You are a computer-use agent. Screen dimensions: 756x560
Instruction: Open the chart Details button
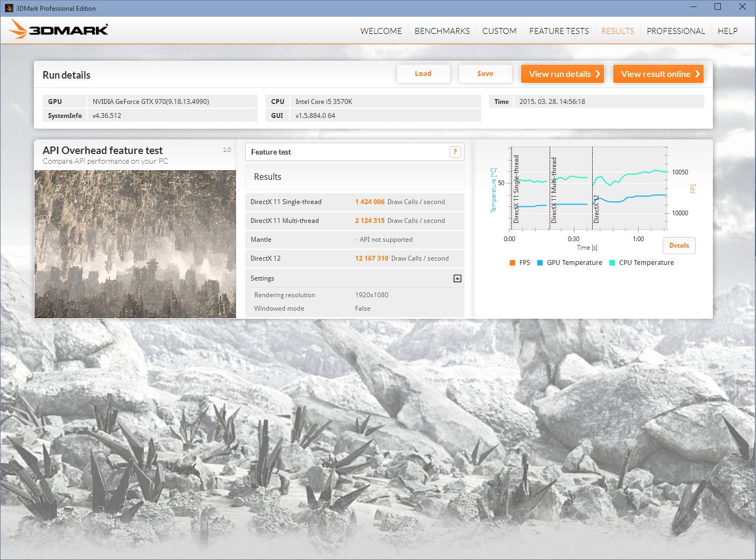tap(679, 246)
